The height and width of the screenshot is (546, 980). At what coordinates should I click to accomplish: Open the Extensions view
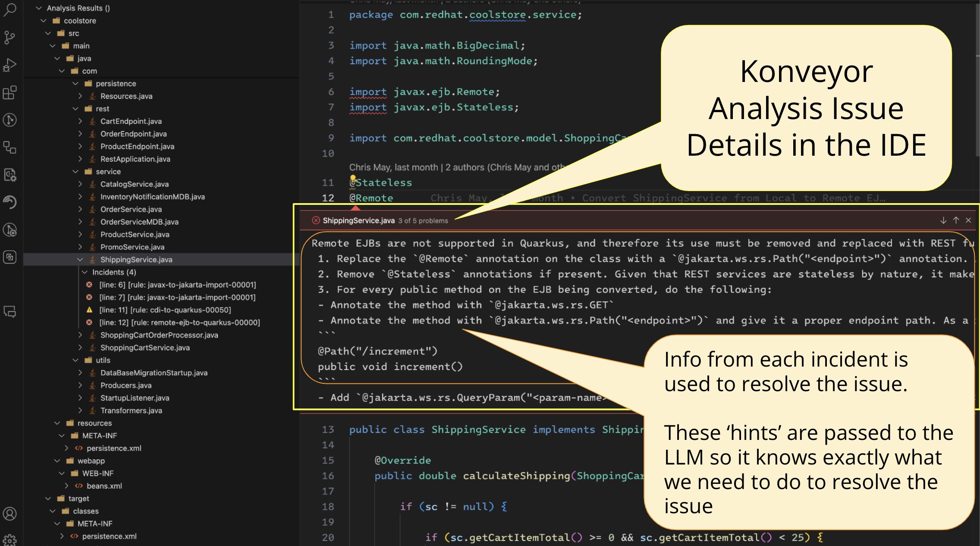pos(9,93)
